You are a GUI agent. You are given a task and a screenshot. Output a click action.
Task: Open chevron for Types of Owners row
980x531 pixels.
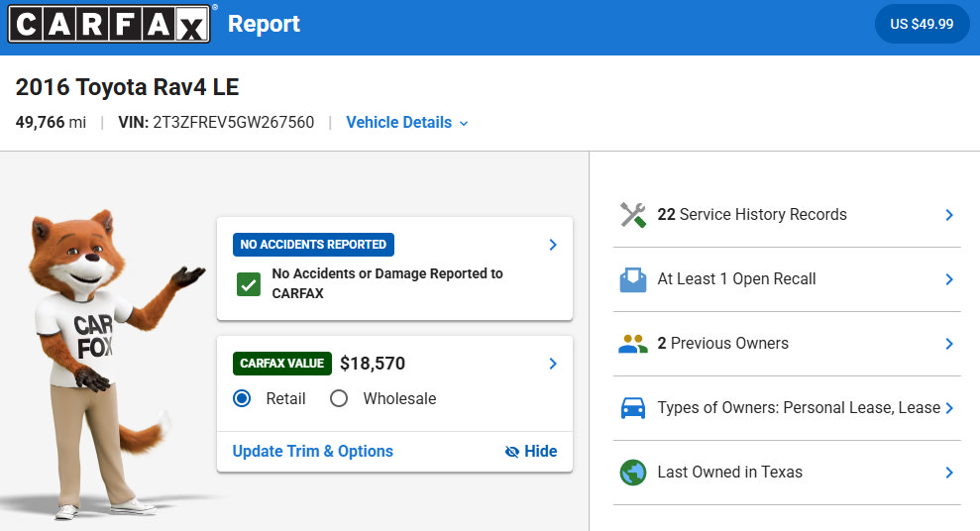(x=948, y=408)
